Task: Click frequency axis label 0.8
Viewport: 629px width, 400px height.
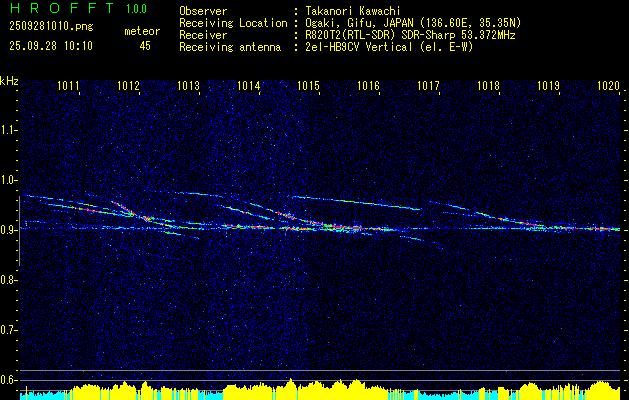Action: (8, 280)
